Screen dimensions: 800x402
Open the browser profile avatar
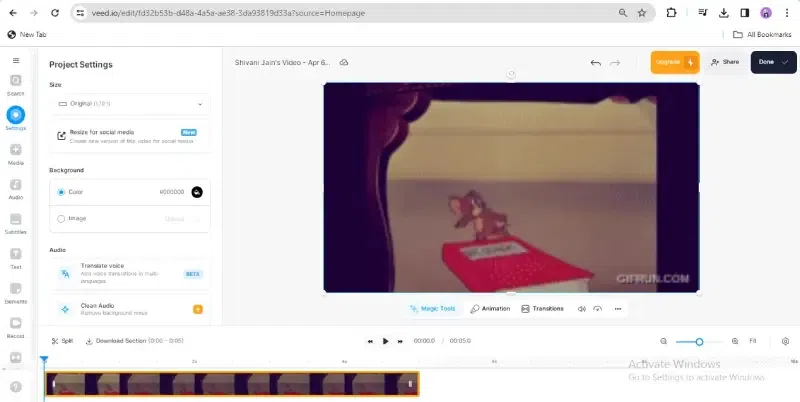point(766,13)
